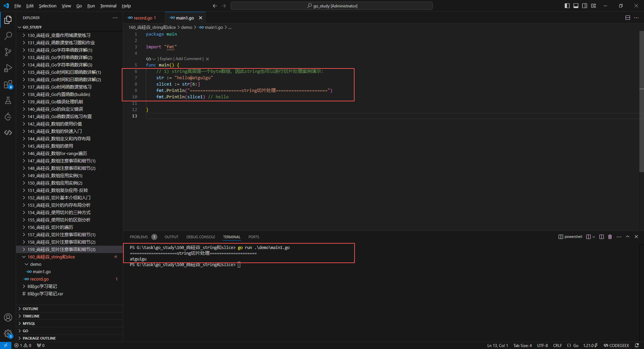Viewport: 644px width, 349px height.
Task: Open the CodeGeeX sidebar panel icon
Action: (x=8, y=133)
